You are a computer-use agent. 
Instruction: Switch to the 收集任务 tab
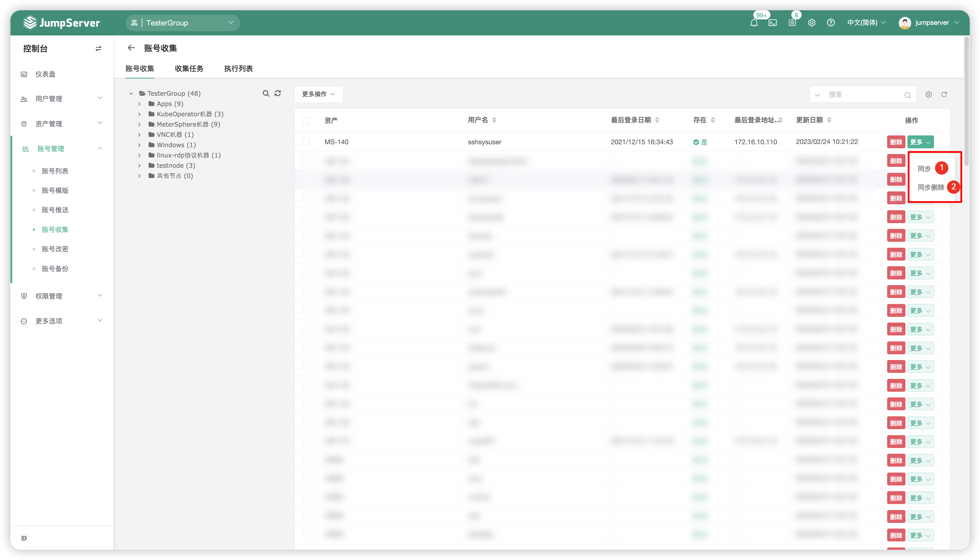(189, 69)
